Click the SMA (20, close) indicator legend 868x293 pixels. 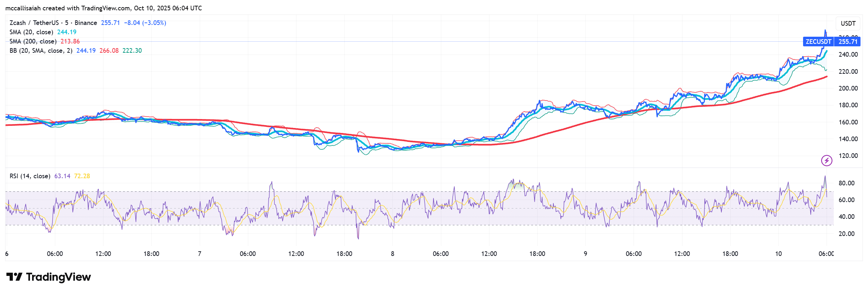(31, 32)
